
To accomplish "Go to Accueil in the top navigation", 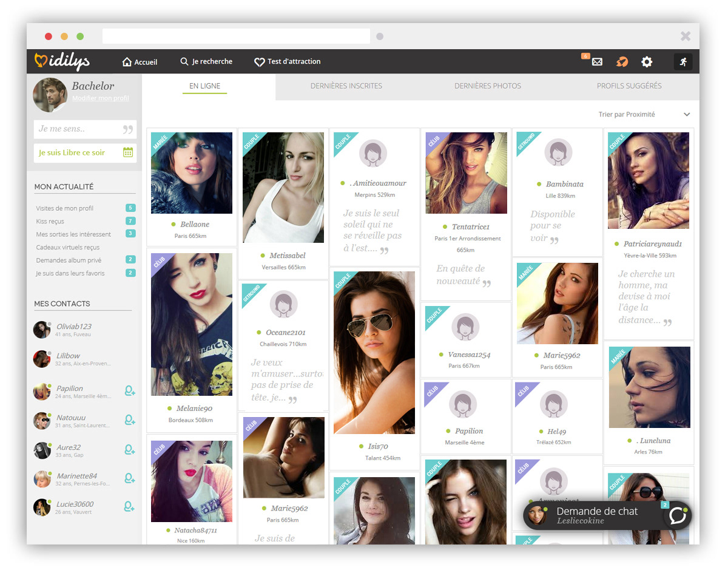I will 140,62.
